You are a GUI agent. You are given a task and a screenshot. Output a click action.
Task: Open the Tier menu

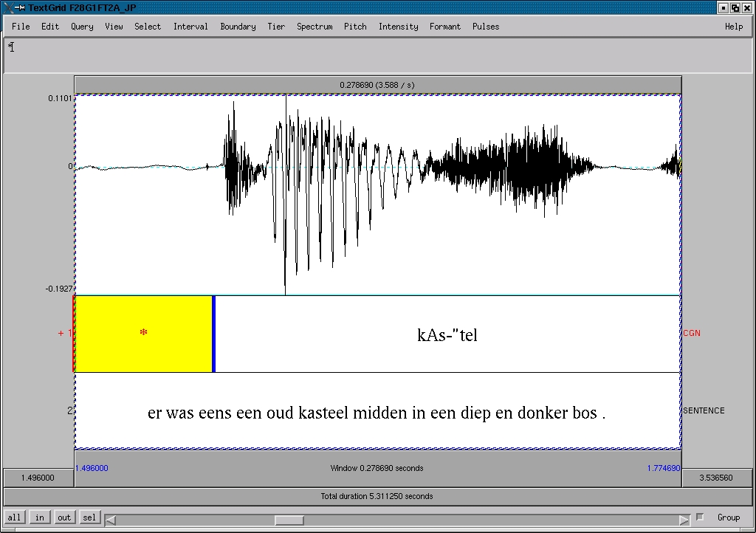(276, 27)
